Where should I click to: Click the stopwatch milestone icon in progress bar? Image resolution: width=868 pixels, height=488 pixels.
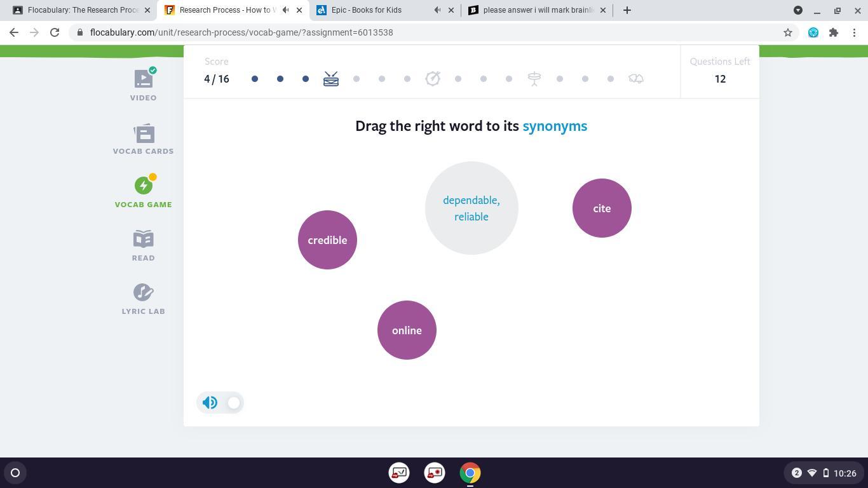[433, 79]
